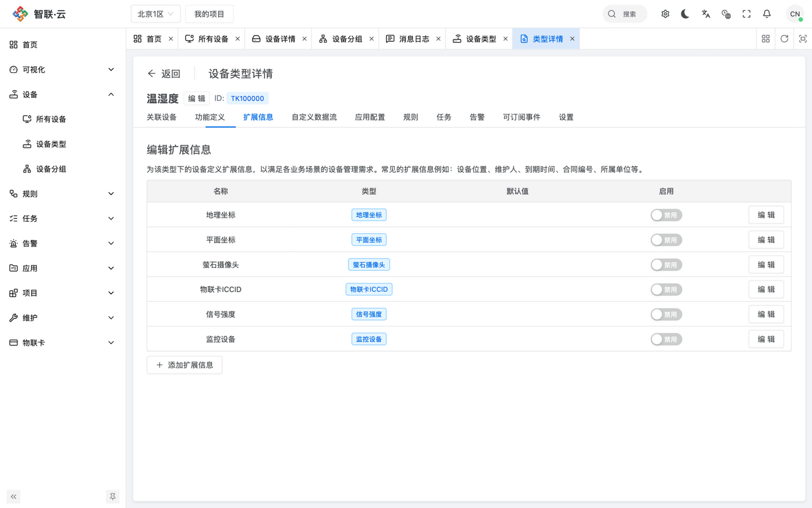Open the settings gear icon in header
Image resolution: width=812 pixels, height=508 pixels.
665,14
